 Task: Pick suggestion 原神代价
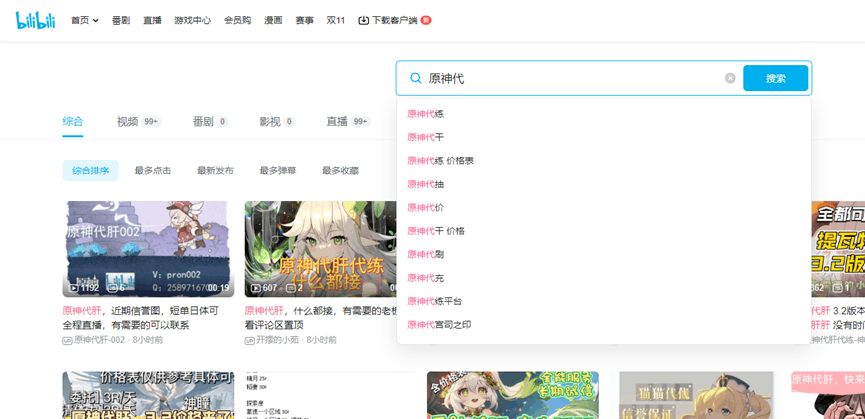click(x=604, y=208)
